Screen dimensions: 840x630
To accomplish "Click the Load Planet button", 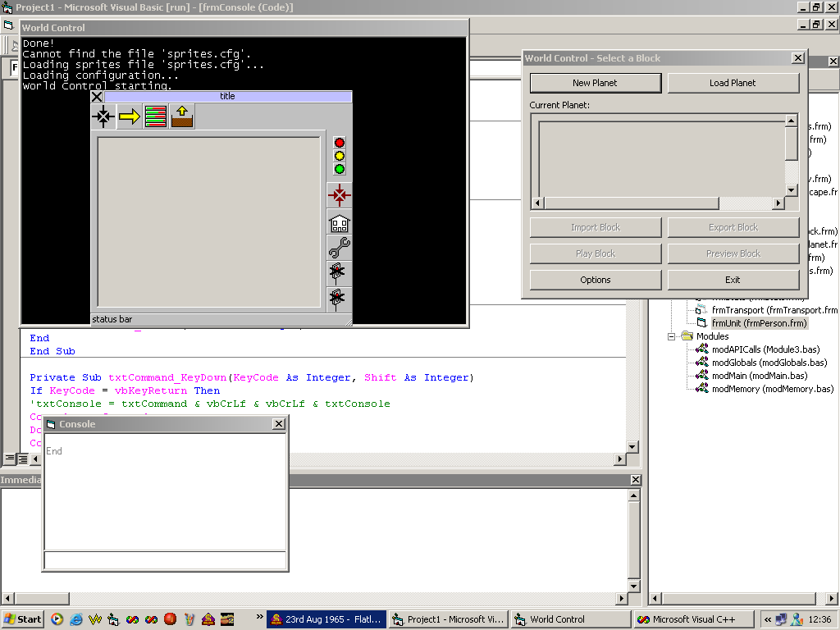I will (x=733, y=83).
